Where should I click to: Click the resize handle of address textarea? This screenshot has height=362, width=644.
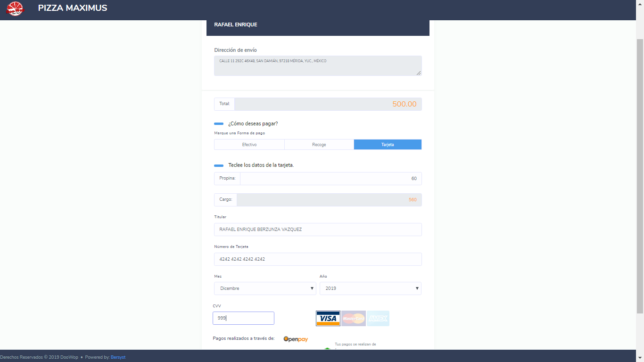click(x=418, y=72)
